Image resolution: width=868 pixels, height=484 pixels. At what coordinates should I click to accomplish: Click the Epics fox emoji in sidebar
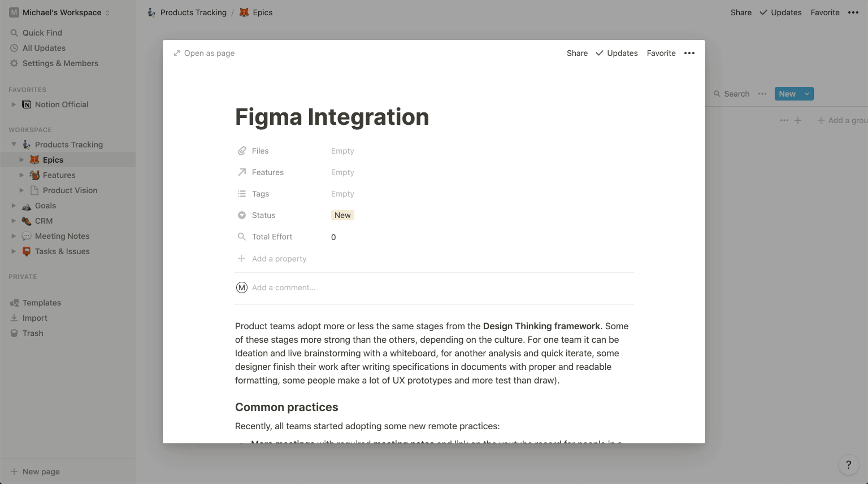[34, 159]
